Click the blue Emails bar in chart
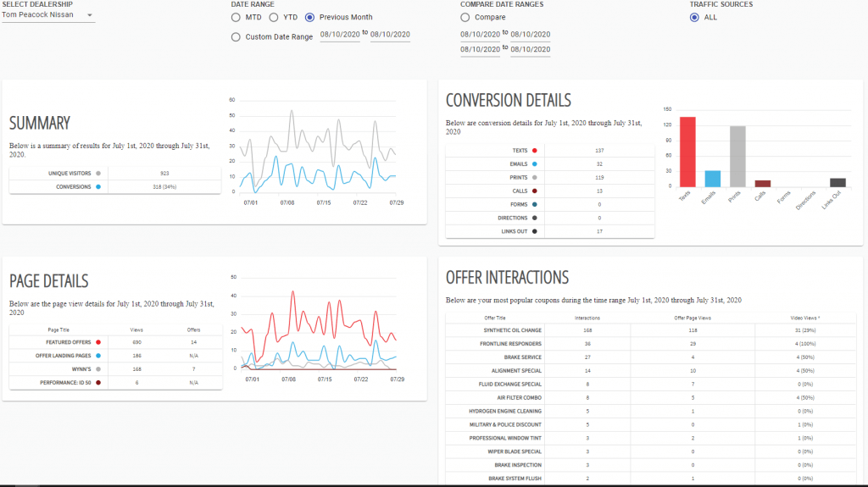 pyautogui.click(x=712, y=179)
